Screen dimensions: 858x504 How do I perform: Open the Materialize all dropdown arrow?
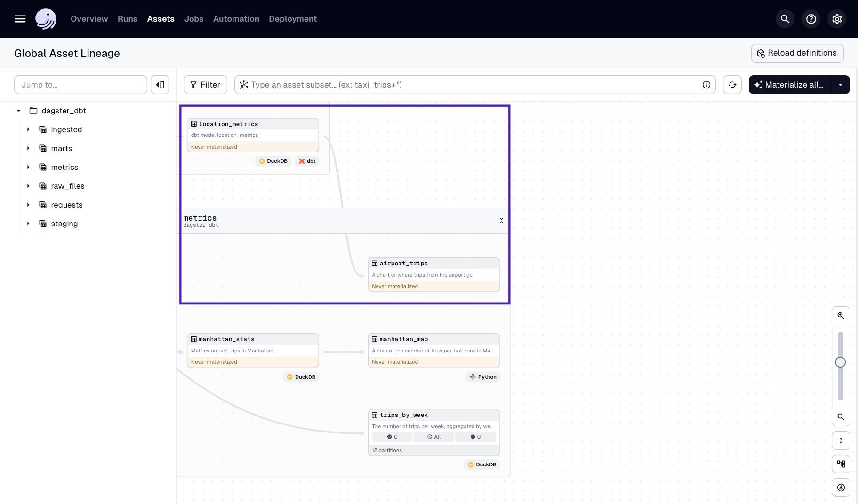[841, 85]
